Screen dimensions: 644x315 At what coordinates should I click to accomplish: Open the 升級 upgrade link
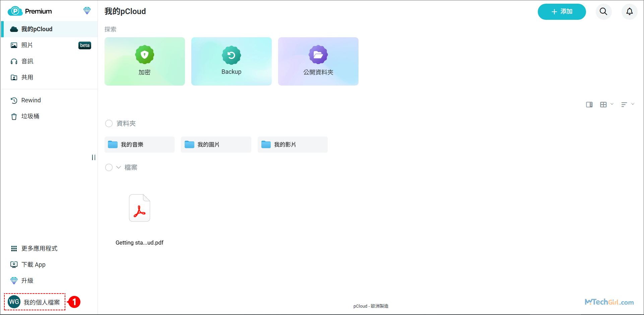[50, 281]
